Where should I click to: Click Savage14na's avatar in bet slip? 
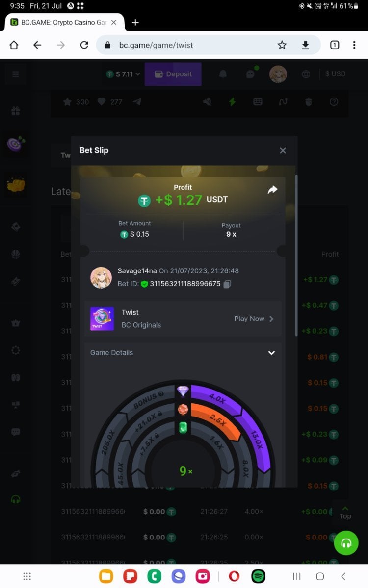point(101,277)
